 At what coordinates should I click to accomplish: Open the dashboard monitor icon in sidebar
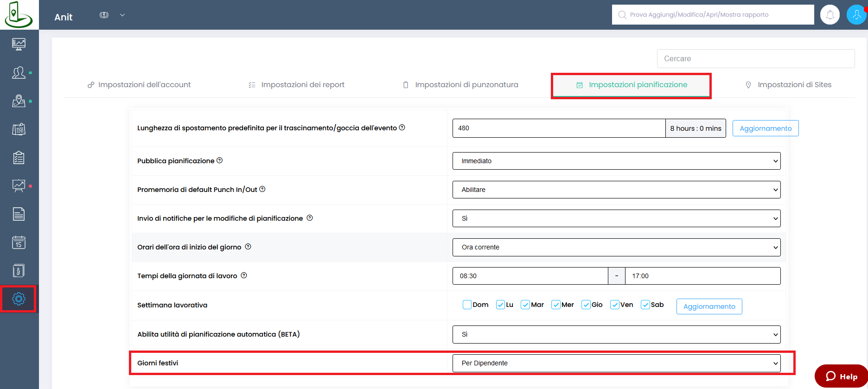point(19,45)
